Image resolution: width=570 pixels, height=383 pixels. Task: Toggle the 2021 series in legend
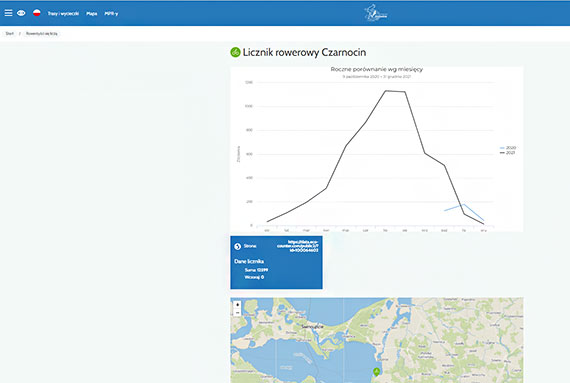coord(508,153)
